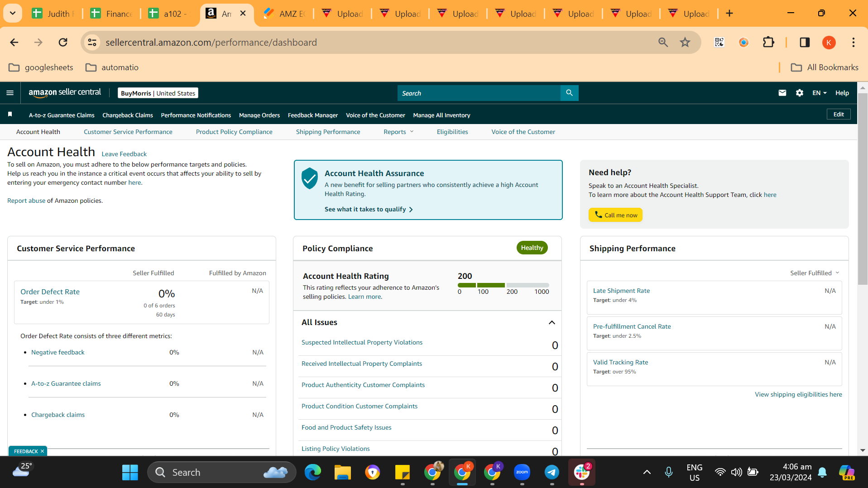Go to the Shipping Performance tab
868x488 pixels.
328,132
